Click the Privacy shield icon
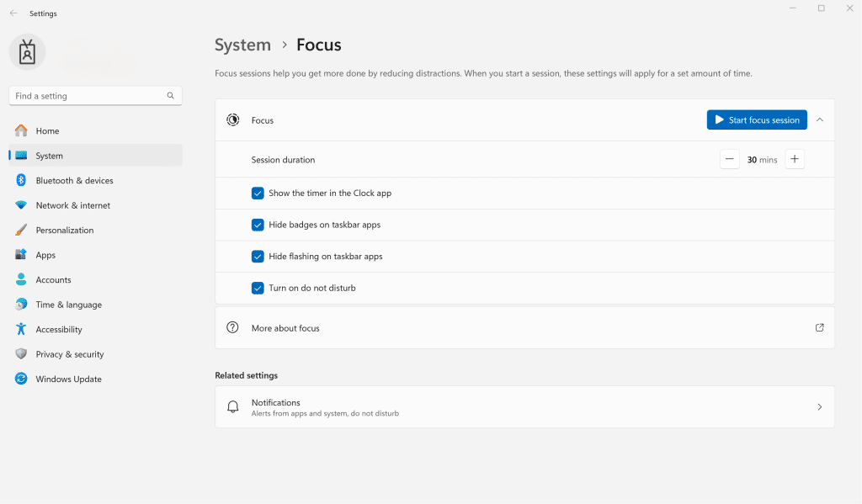Screen dimensions: 862x504 (21, 353)
